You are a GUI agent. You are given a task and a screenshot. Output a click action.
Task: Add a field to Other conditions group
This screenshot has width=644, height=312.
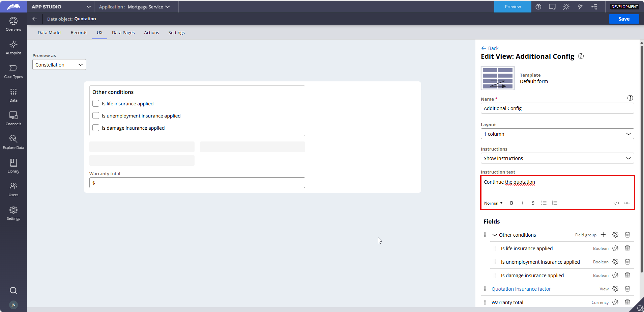click(603, 235)
